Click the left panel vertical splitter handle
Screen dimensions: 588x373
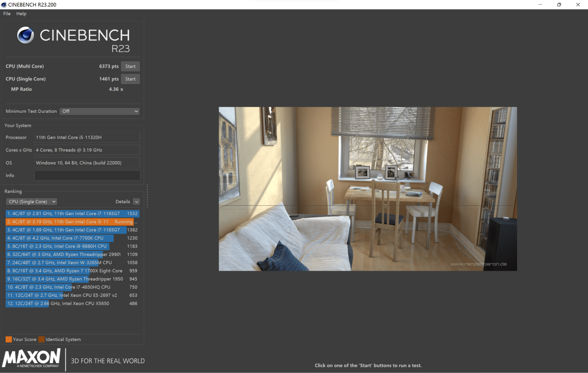(147, 196)
